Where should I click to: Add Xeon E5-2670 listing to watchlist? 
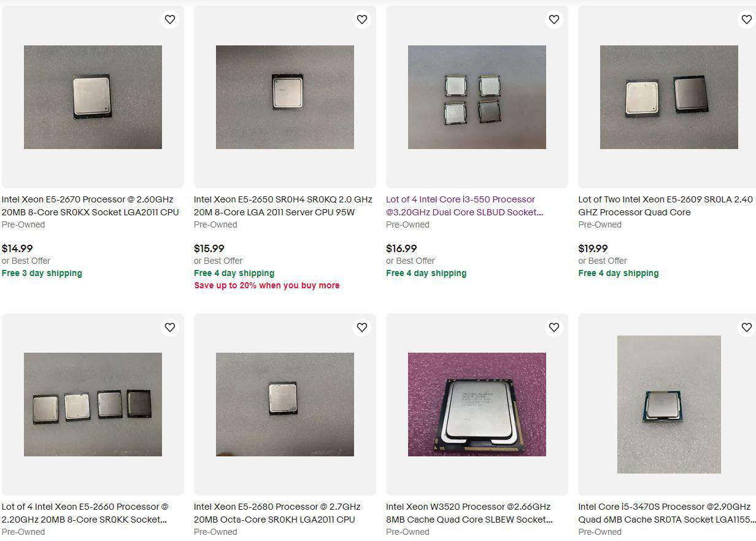[170, 20]
